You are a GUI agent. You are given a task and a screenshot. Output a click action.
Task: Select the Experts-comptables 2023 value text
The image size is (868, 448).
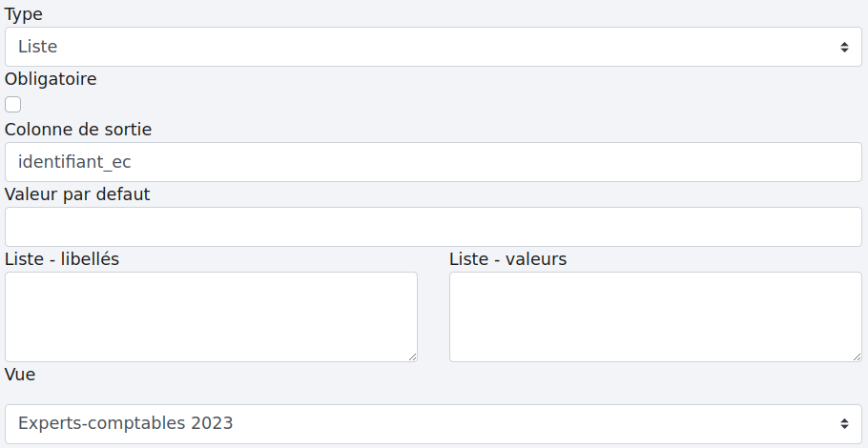coord(125,422)
